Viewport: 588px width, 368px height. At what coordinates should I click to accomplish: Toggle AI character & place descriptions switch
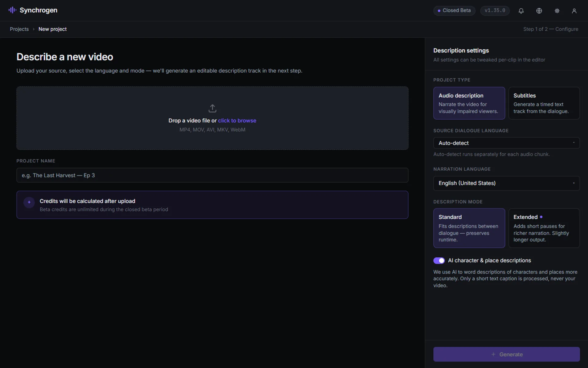[439, 260]
